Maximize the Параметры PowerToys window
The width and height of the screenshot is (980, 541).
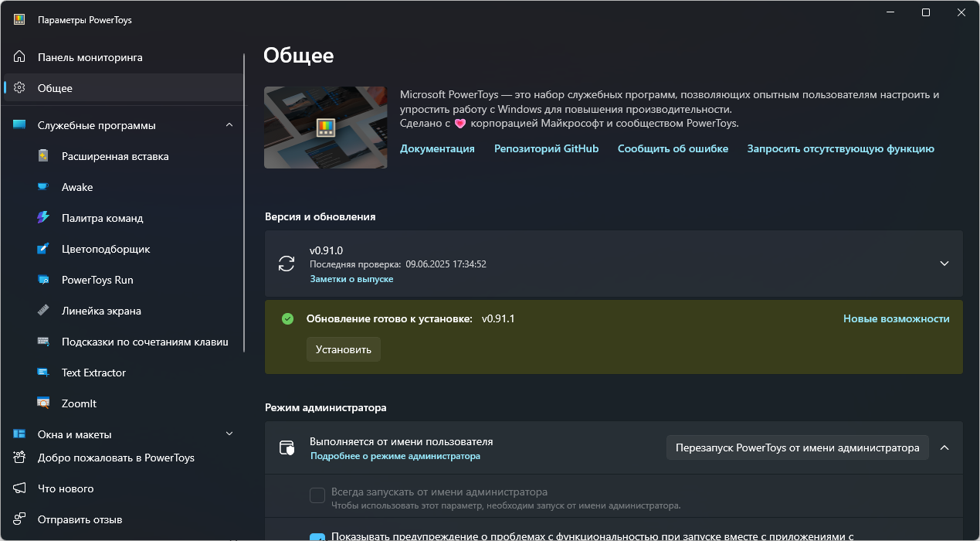[x=926, y=12]
